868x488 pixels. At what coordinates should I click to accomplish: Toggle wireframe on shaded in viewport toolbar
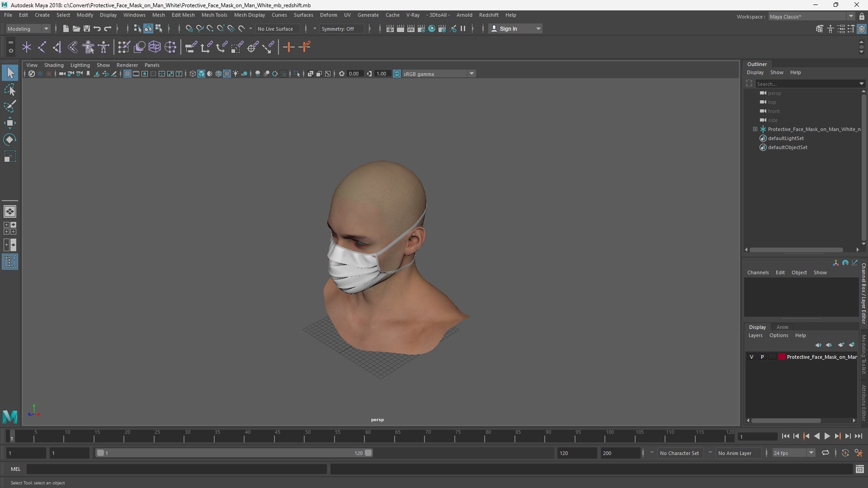(x=219, y=74)
